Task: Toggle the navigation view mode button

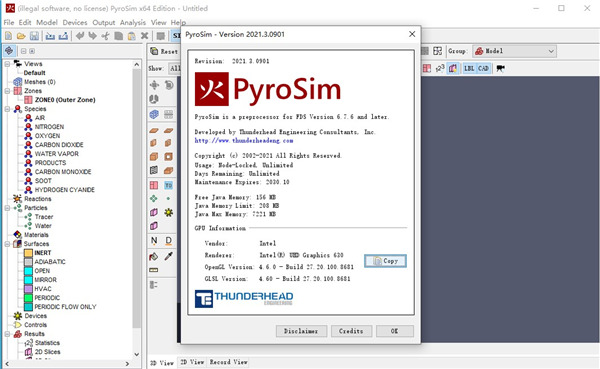Action: pyautogui.click(x=9, y=51)
